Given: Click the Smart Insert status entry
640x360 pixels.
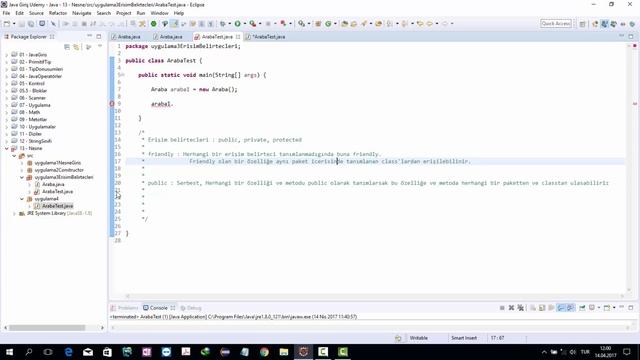Looking at the screenshot, I should pyautogui.click(x=464, y=338).
